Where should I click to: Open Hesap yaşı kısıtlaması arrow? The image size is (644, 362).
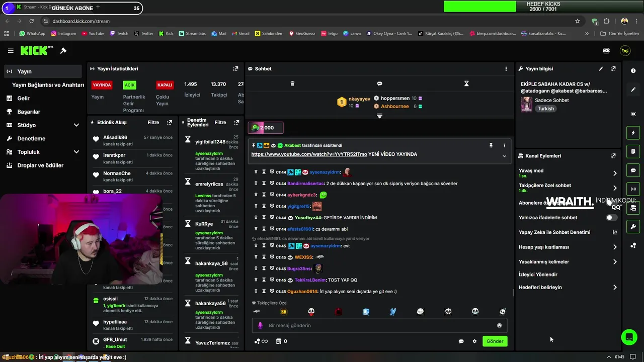pyautogui.click(x=615, y=247)
